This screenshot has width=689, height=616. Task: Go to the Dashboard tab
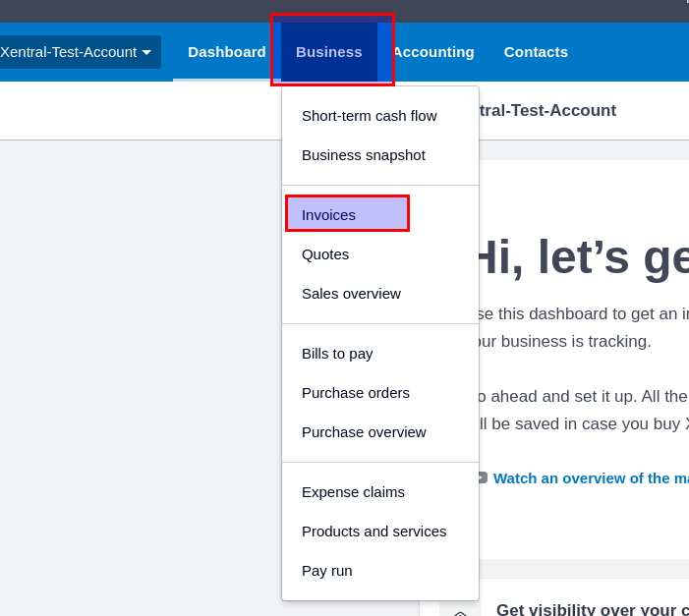226,52
